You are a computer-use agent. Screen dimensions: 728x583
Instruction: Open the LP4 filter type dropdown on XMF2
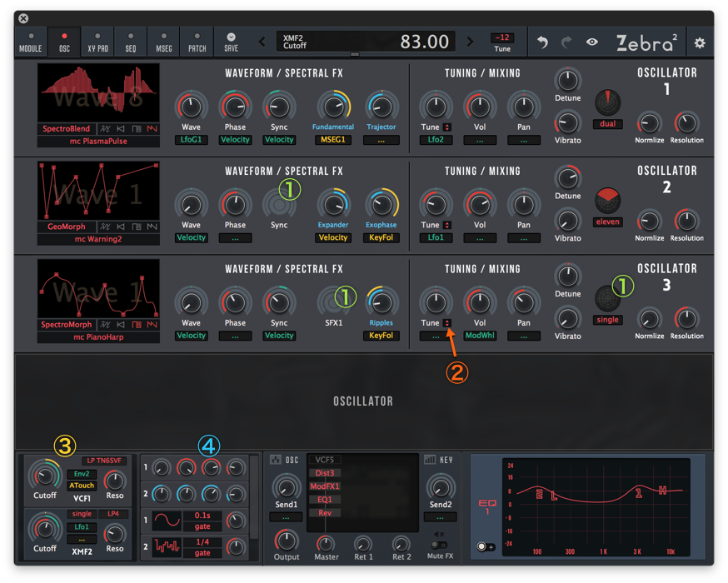tap(113, 514)
